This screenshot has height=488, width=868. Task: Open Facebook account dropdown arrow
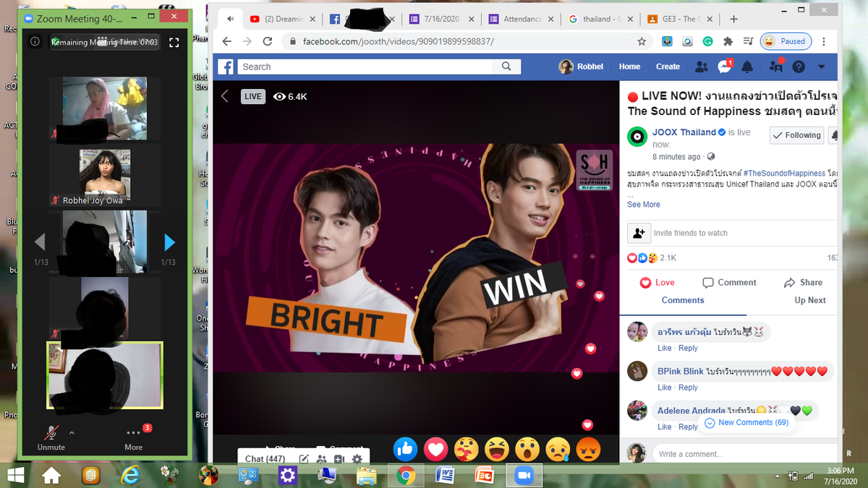821,67
